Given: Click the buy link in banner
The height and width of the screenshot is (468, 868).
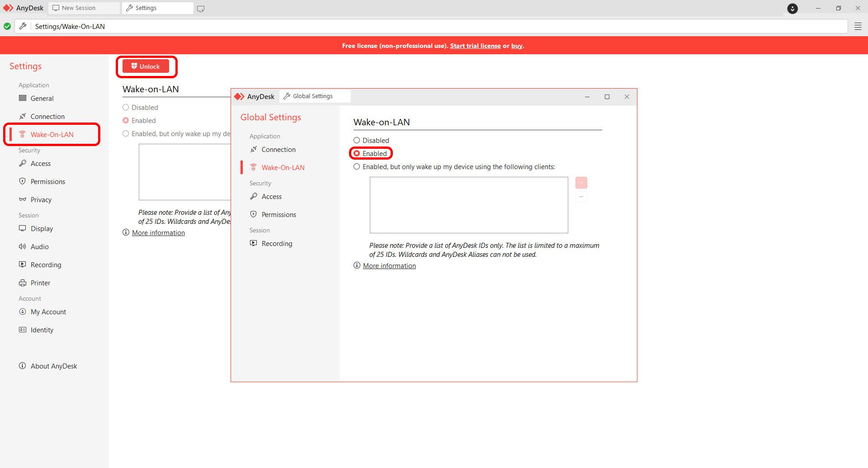Looking at the screenshot, I should [517, 46].
